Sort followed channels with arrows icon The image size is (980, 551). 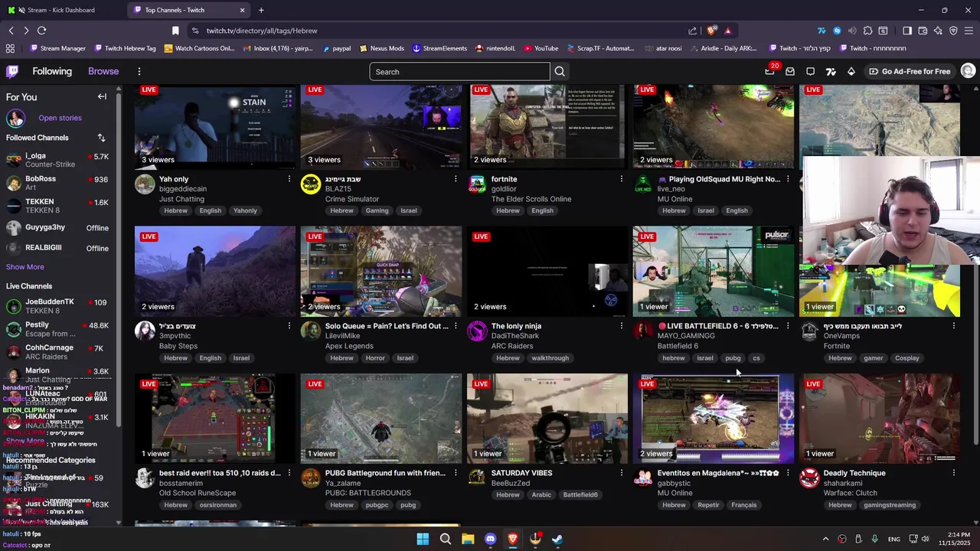(x=101, y=138)
